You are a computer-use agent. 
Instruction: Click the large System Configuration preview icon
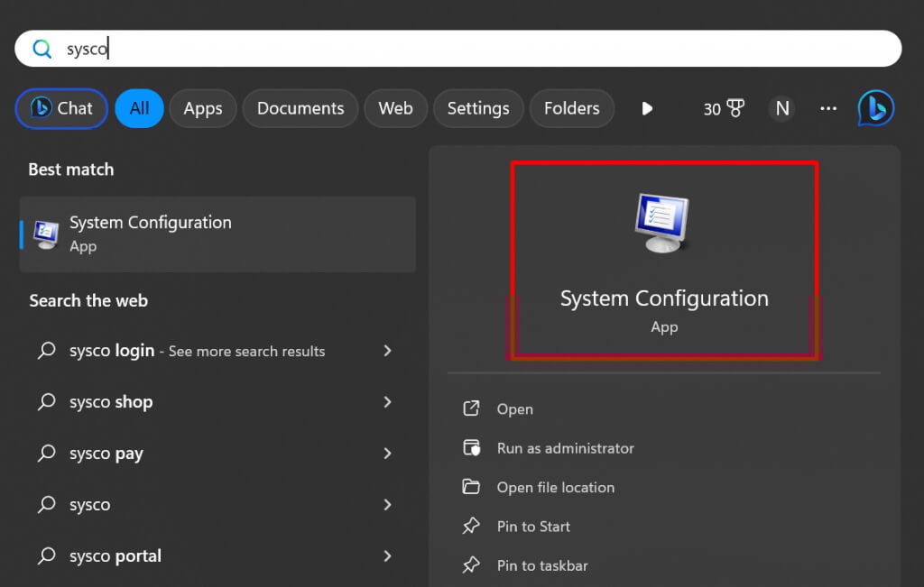click(x=663, y=224)
